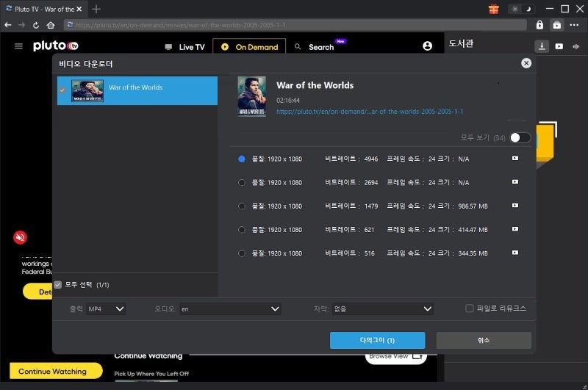Click the War of the Worlds poster image
This screenshot has height=390, width=588.
tap(252, 96)
